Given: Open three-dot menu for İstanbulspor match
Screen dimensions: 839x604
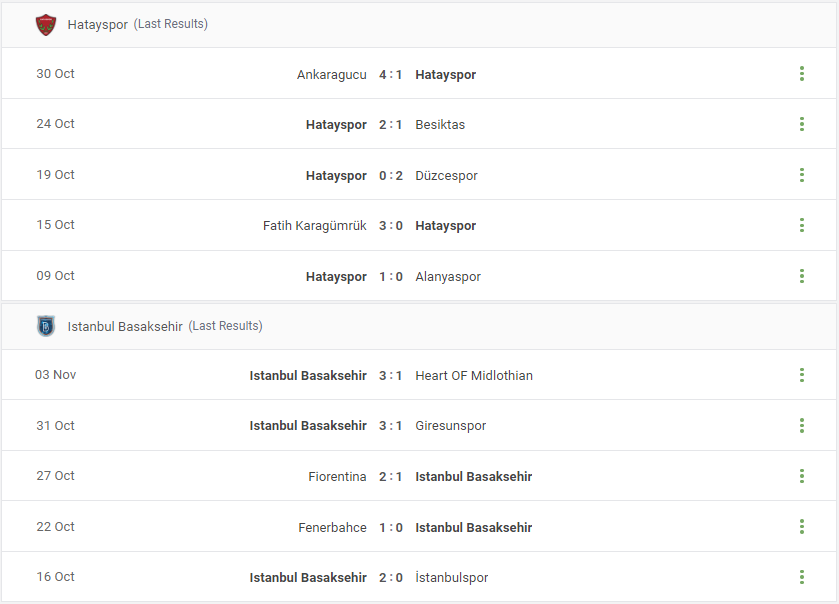Looking at the screenshot, I should click(802, 577).
